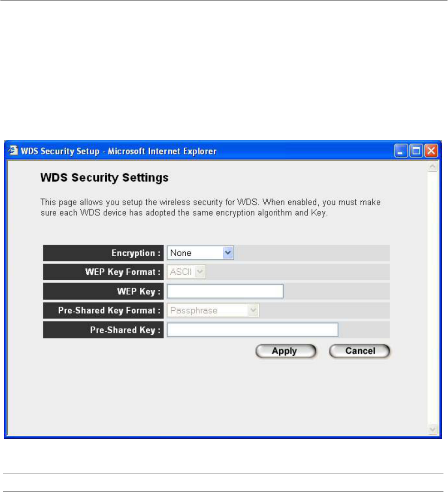Select the window title bar text
The height and width of the screenshot is (492, 448).
tap(118, 151)
